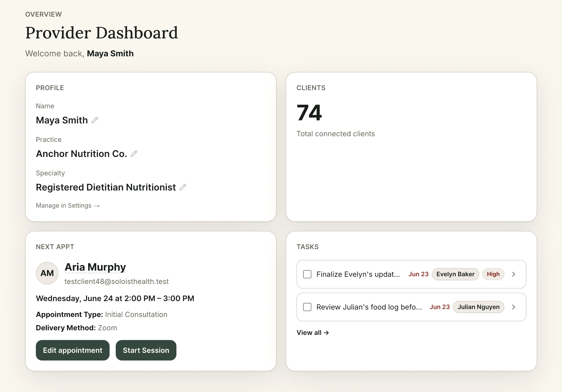Expand the Review Julian's food log chevron

tap(514, 307)
